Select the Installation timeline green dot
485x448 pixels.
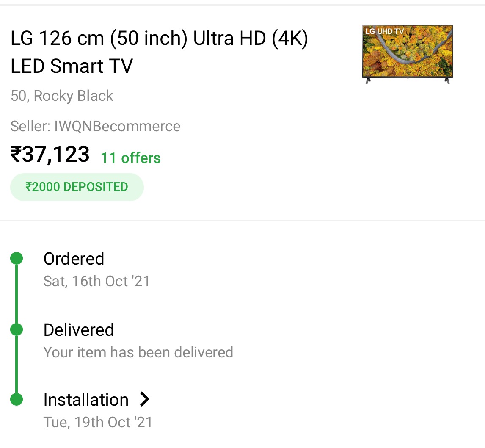pos(17,399)
